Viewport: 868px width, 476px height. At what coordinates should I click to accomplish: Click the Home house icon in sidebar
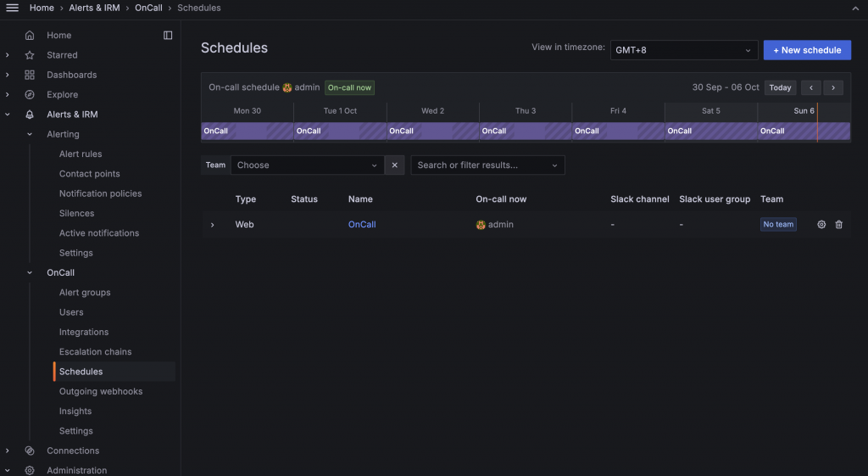coord(30,36)
